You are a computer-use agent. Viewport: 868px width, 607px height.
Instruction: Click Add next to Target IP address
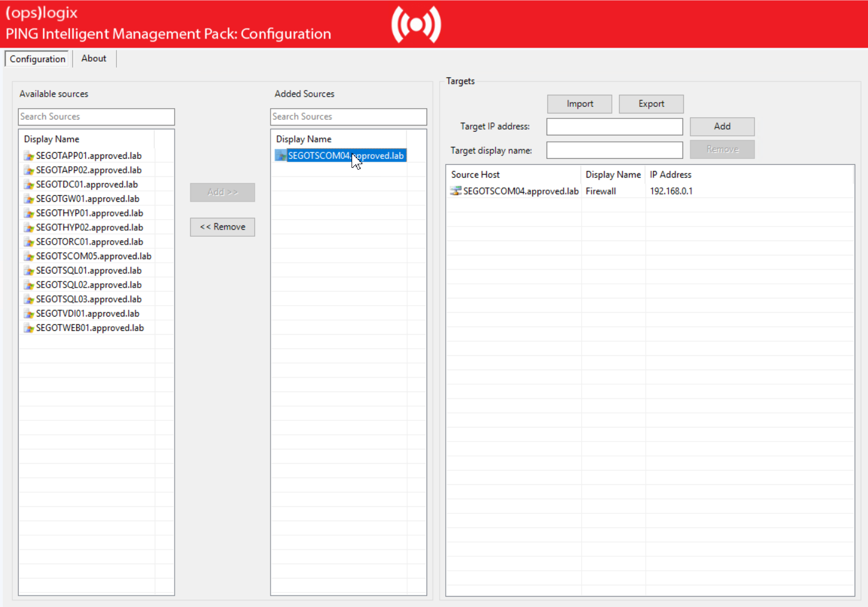[722, 126]
